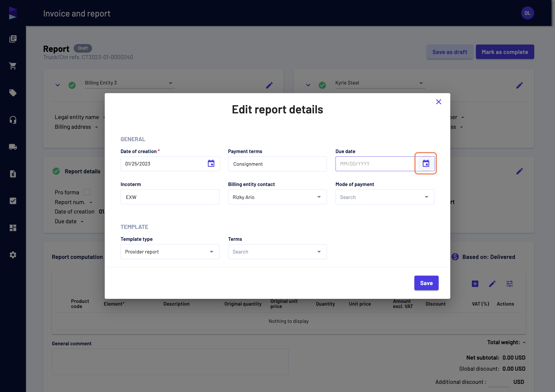Click the app logo in sidebar
Image resolution: width=555 pixels, height=392 pixels.
pos(13,13)
